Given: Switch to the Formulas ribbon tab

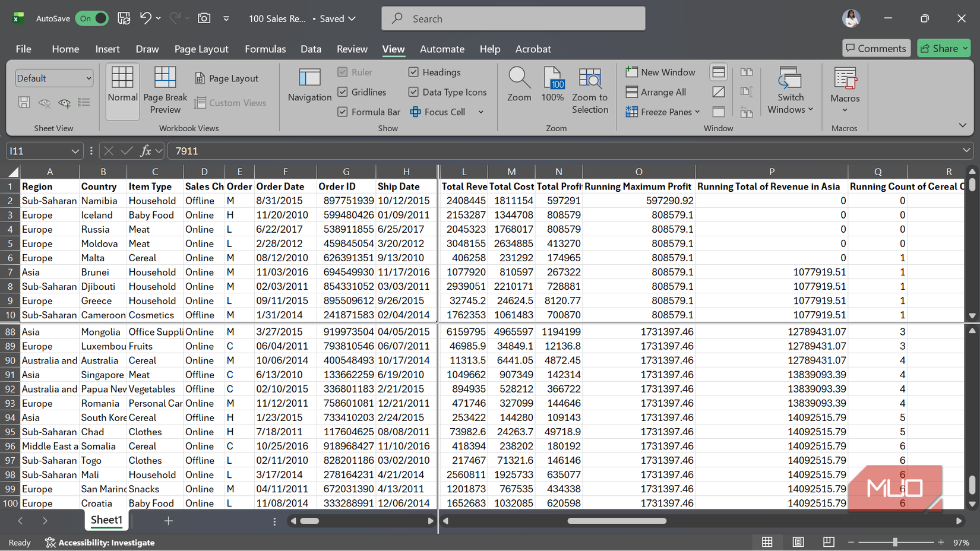Looking at the screenshot, I should (x=265, y=49).
